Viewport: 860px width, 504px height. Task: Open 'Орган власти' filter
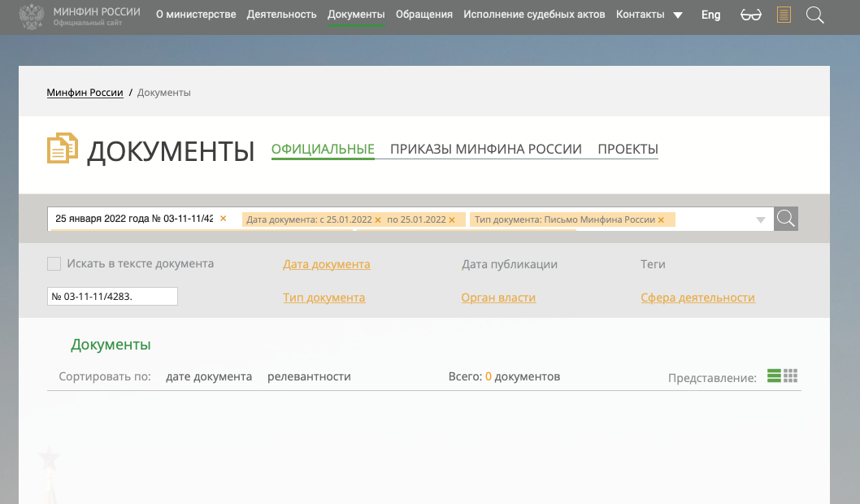click(498, 298)
